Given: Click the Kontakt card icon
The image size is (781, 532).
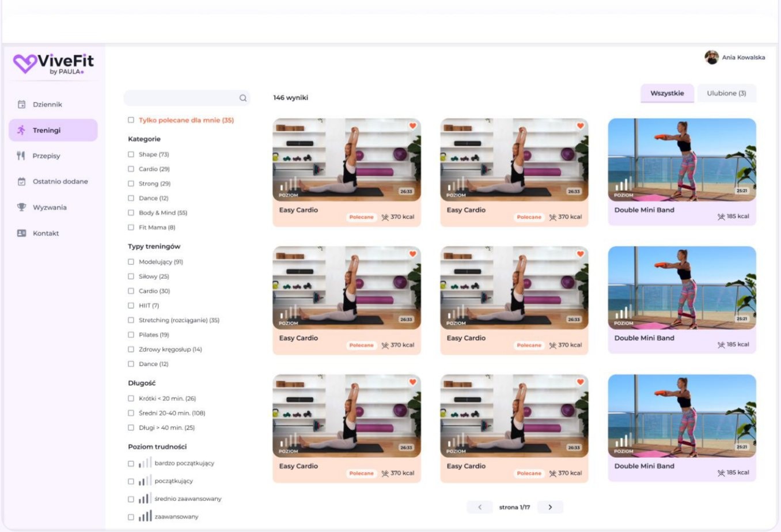Looking at the screenshot, I should [x=21, y=233].
